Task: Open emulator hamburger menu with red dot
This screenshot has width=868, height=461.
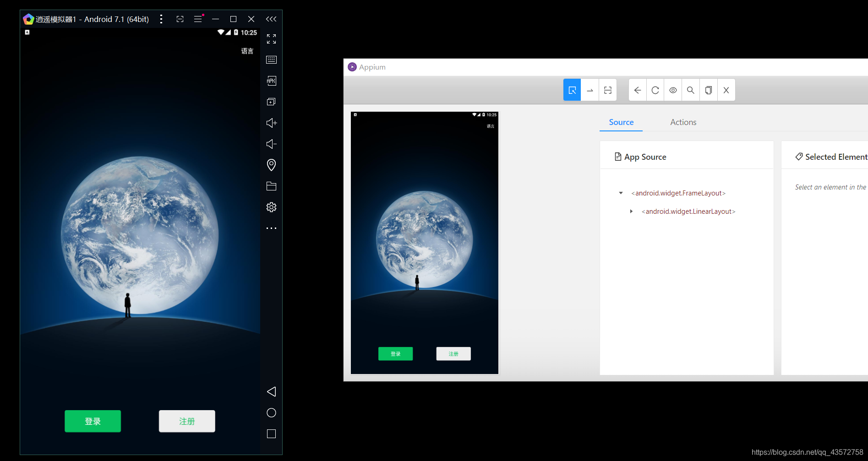Action: [x=198, y=19]
